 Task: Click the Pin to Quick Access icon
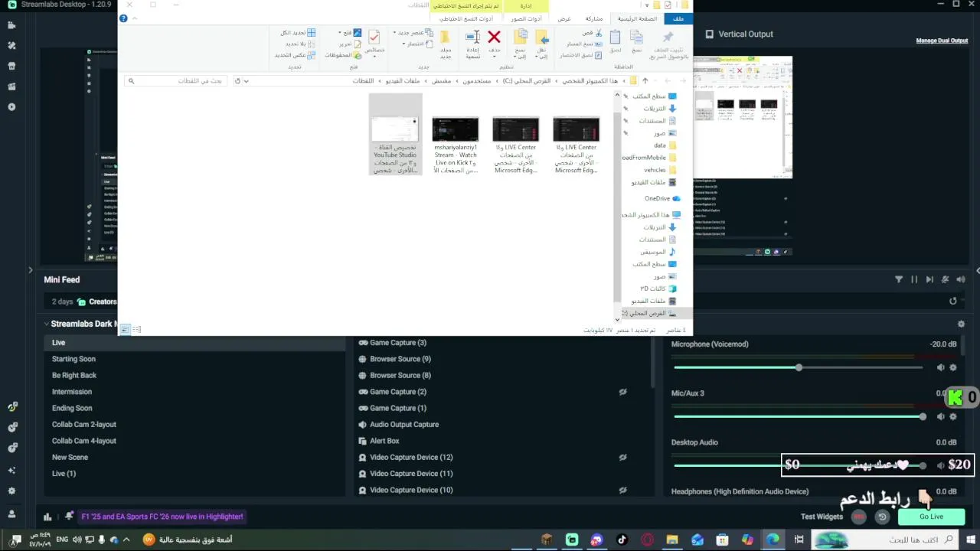[x=668, y=37]
